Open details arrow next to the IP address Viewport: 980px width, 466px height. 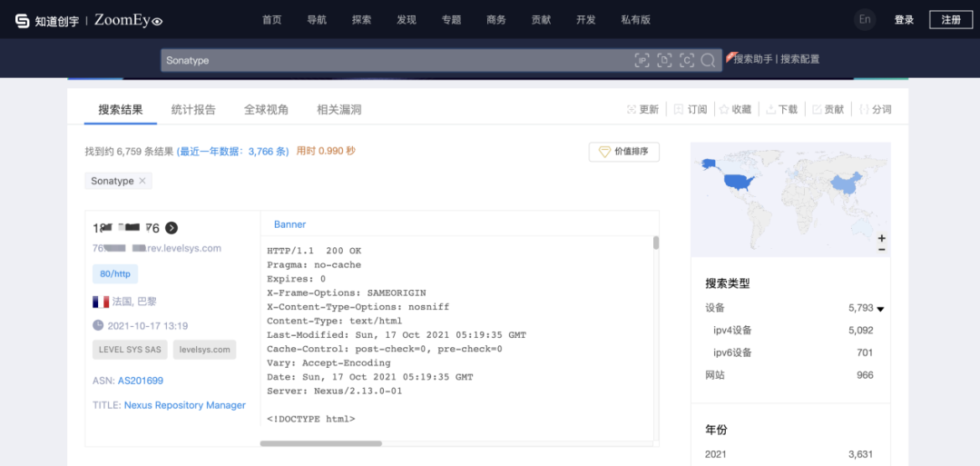pyautogui.click(x=171, y=228)
